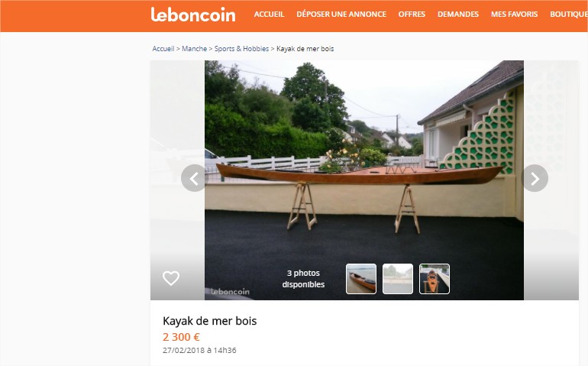
Task: Click the main kayak photo
Action: pyautogui.click(x=363, y=161)
